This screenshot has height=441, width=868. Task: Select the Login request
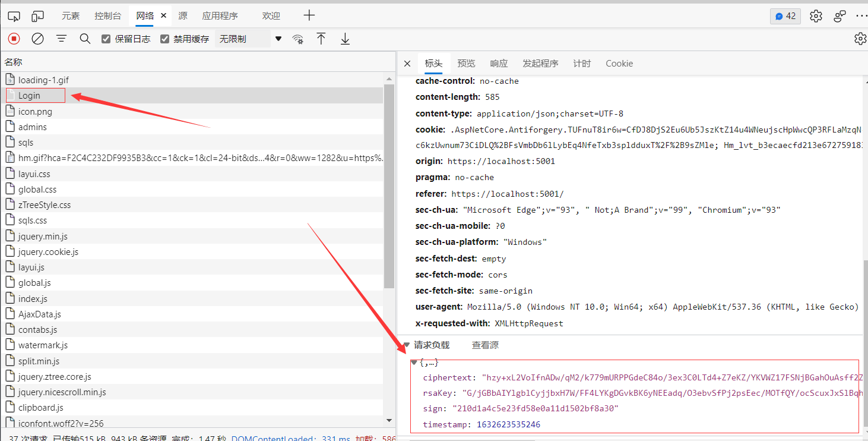click(192, 95)
